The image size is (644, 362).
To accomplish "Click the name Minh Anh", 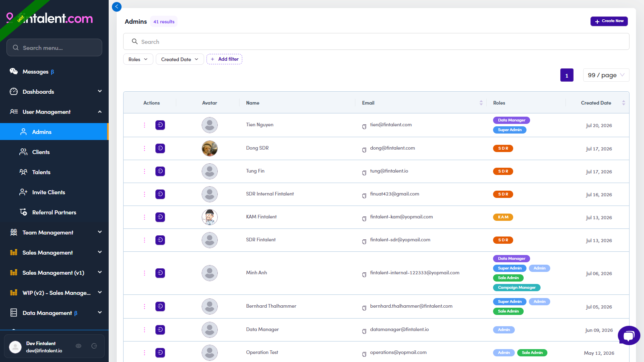I will (x=256, y=273).
